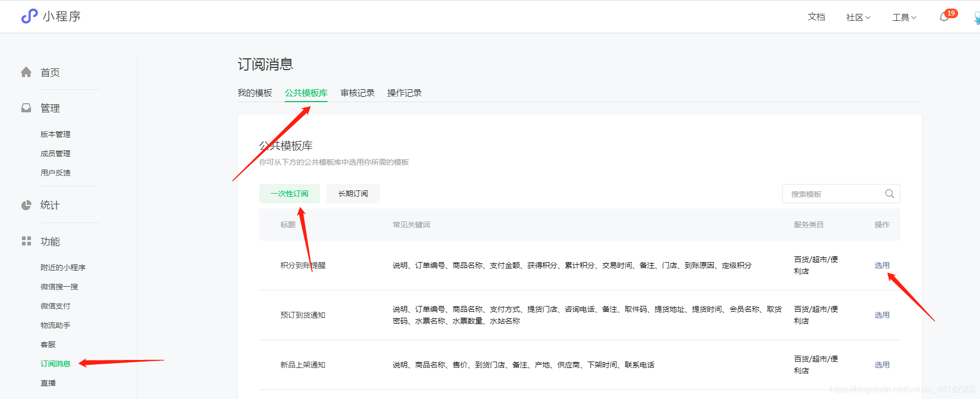Click the 首页 home icon

click(x=26, y=72)
